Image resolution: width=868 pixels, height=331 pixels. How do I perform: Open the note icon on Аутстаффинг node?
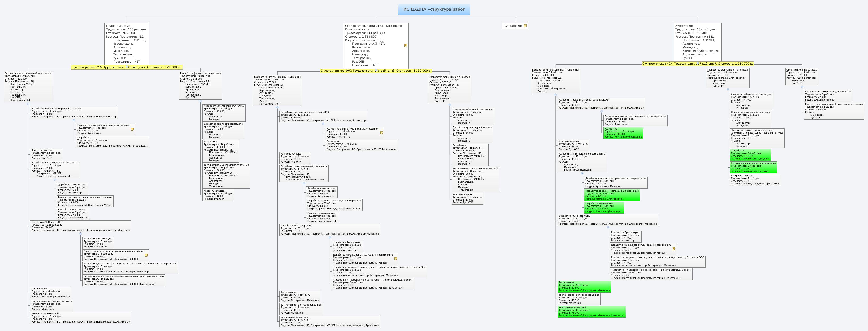pyautogui.click(x=525, y=26)
